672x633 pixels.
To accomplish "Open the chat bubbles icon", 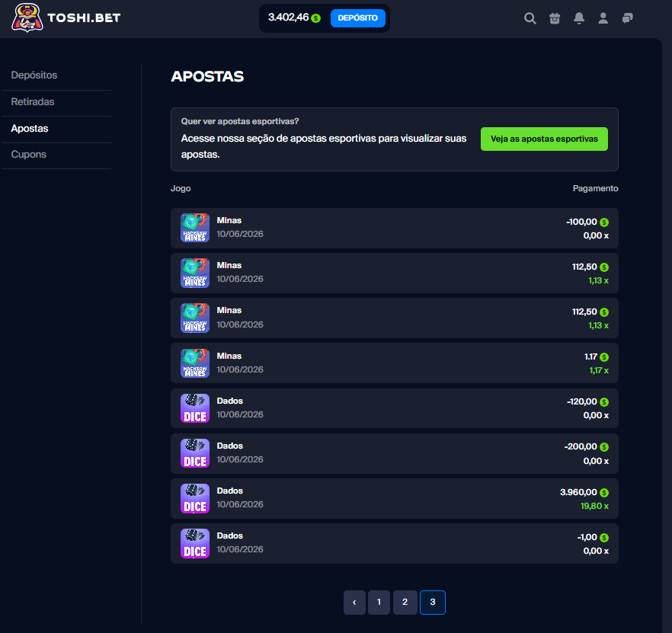I will point(628,18).
